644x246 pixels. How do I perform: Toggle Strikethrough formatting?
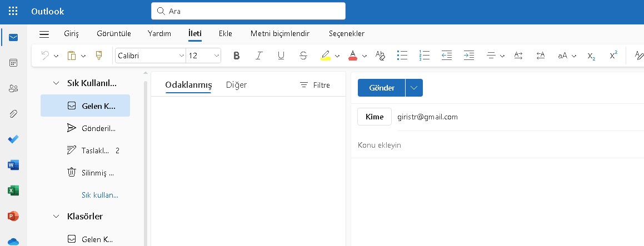coord(303,56)
